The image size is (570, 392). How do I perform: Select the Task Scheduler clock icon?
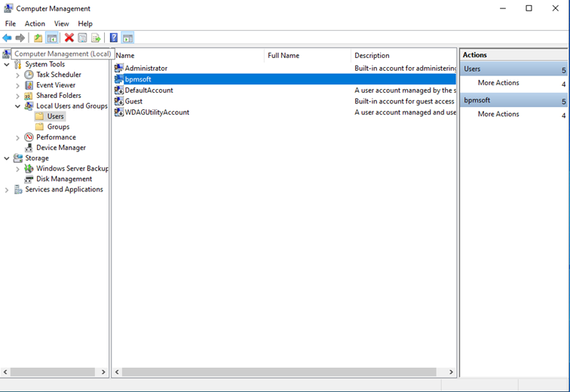pos(29,75)
